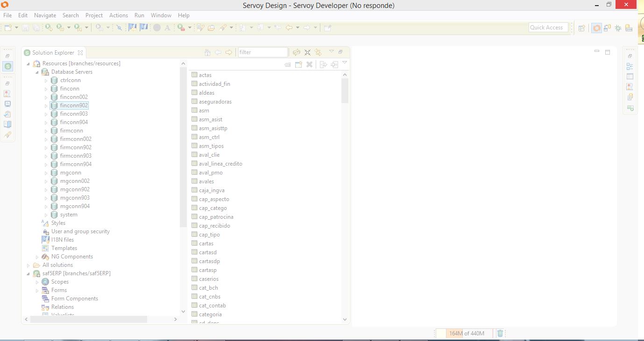The height and width of the screenshot is (341, 644).
Task: Select the aseguradoras table
Action: click(x=215, y=102)
